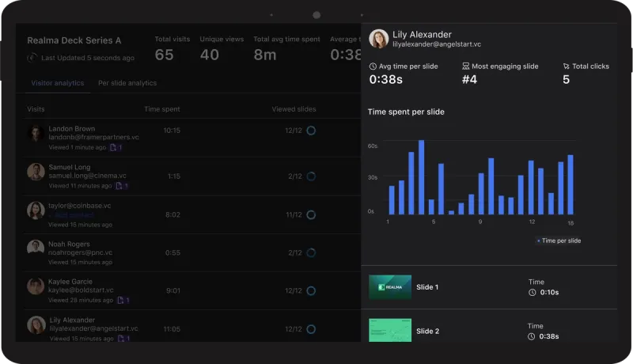The width and height of the screenshot is (633, 364).
Task: Click the progress ring beside taylor's 11/12
Action: pos(311,214)
